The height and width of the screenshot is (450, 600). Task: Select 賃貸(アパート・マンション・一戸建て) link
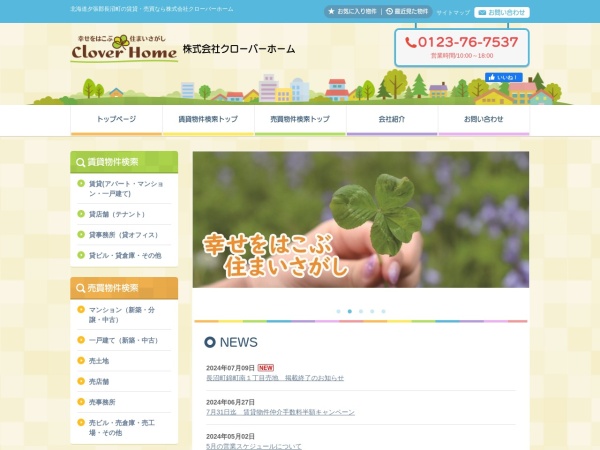pyautogui.click(x=126, y=189)
